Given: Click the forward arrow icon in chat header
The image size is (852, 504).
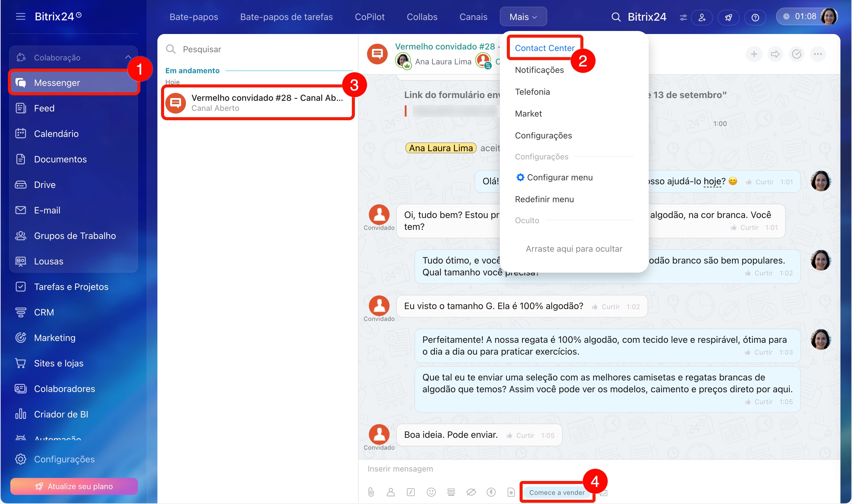Looking at the screenshot, I should (775, 54).
